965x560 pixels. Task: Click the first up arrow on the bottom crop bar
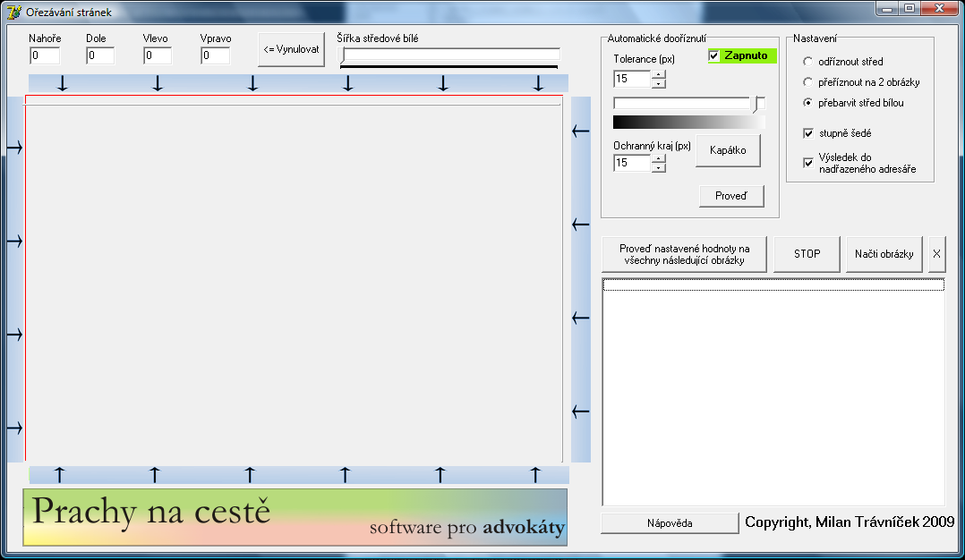59,474
